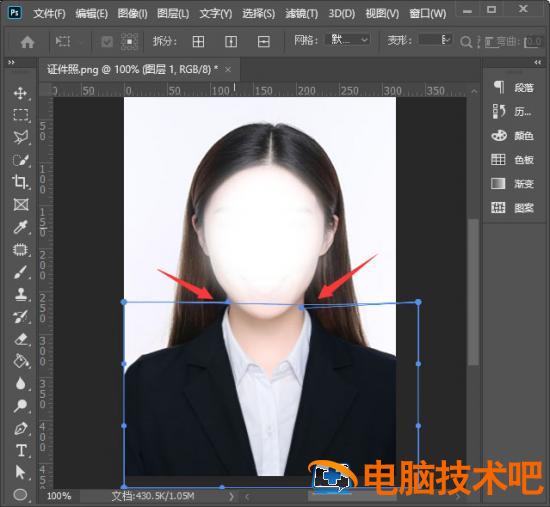This screenshot has height=507, width=550.
Task: Open the 视图(V) menu
Action: [382, 14]
